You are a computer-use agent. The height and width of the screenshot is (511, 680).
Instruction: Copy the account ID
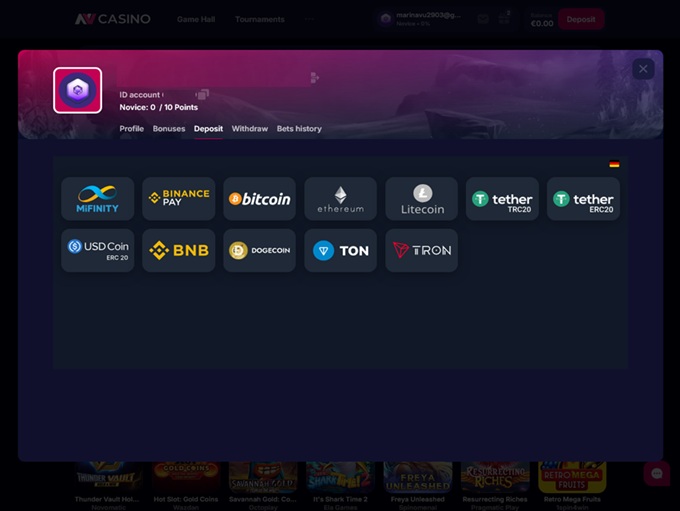202,94
